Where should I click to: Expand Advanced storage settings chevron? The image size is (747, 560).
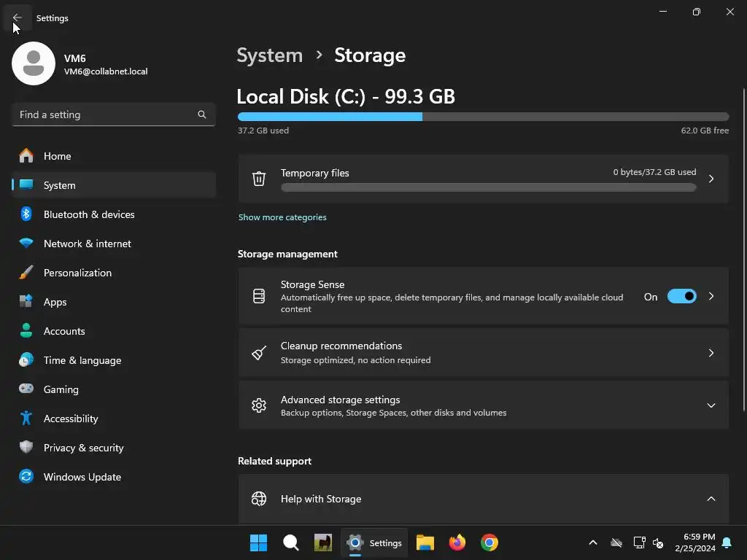click(711, 405)
